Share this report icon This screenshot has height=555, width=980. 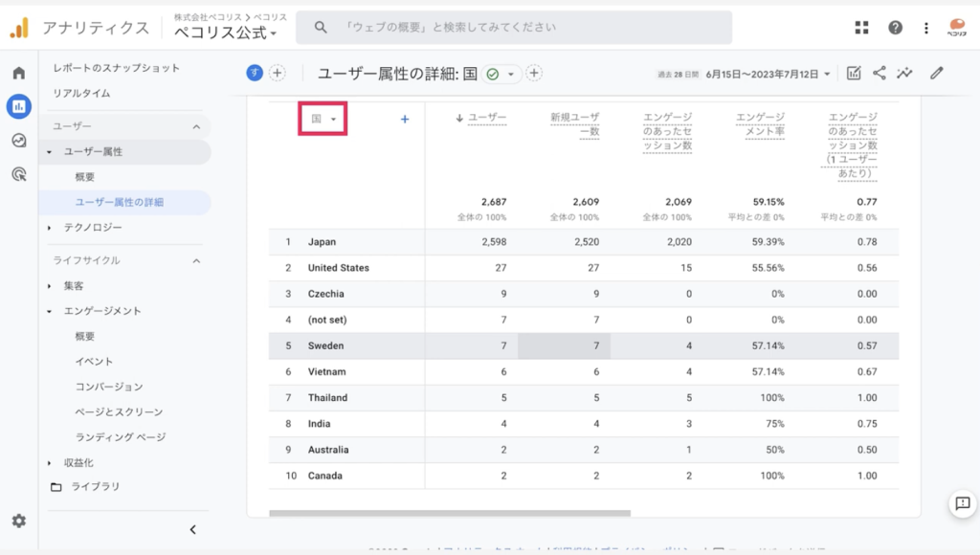click(x=880, y=73)
